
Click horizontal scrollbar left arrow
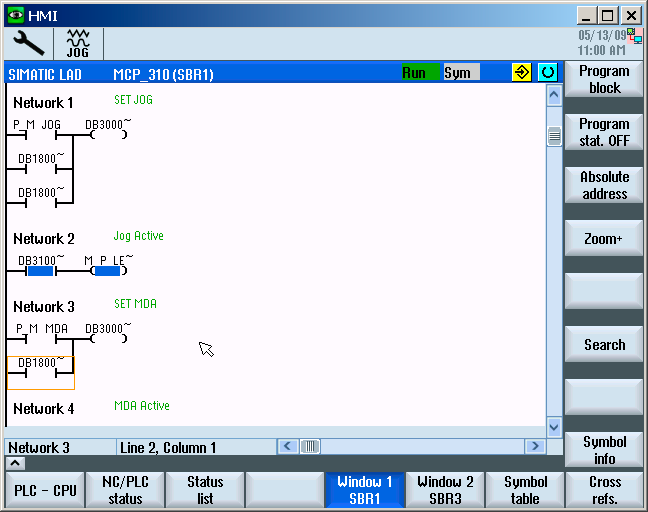tap(288, 446)
